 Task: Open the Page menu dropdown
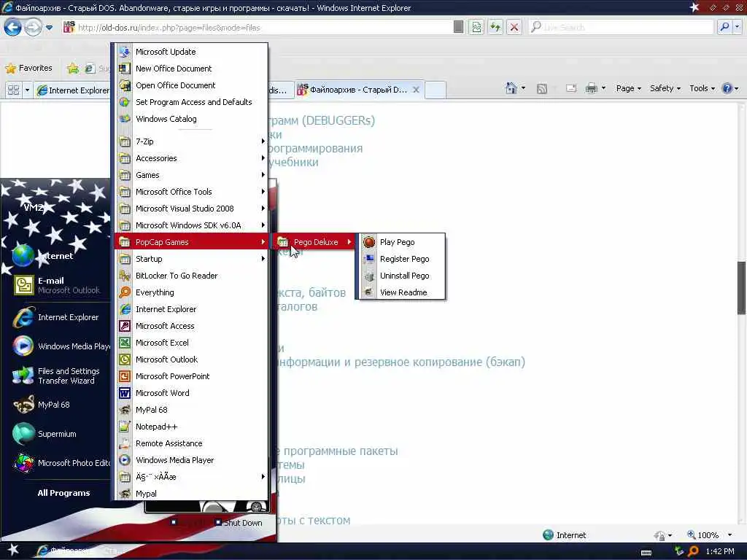tap(628, 88)
